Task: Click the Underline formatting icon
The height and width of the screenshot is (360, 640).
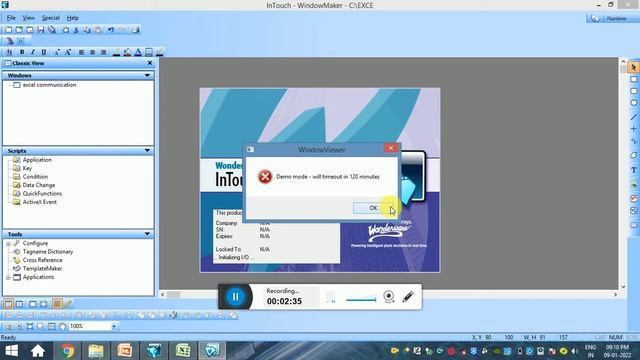Action: [43, 52]
